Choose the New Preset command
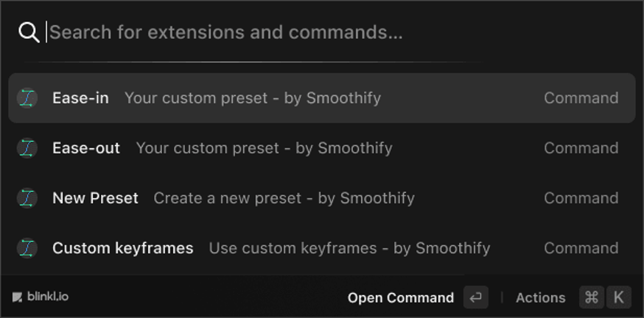644x318 pixels. click(x=95, y=198)
